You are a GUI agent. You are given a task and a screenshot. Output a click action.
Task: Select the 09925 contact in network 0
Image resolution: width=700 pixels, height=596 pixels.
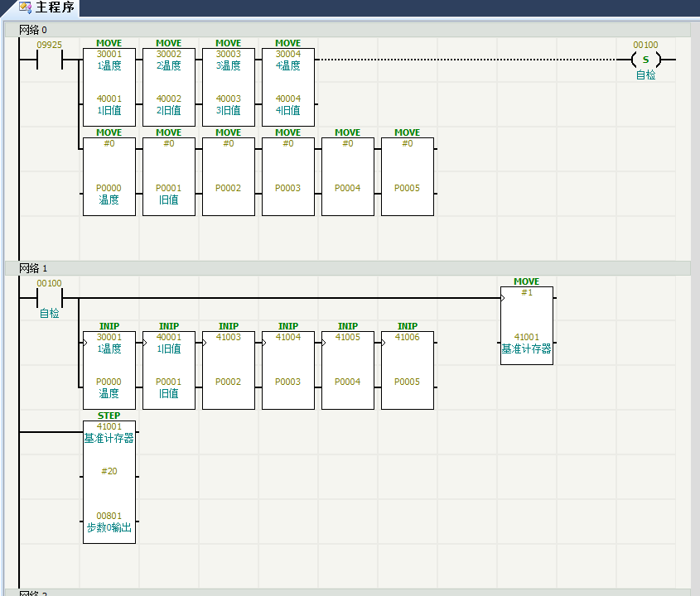tap(49, 60)
